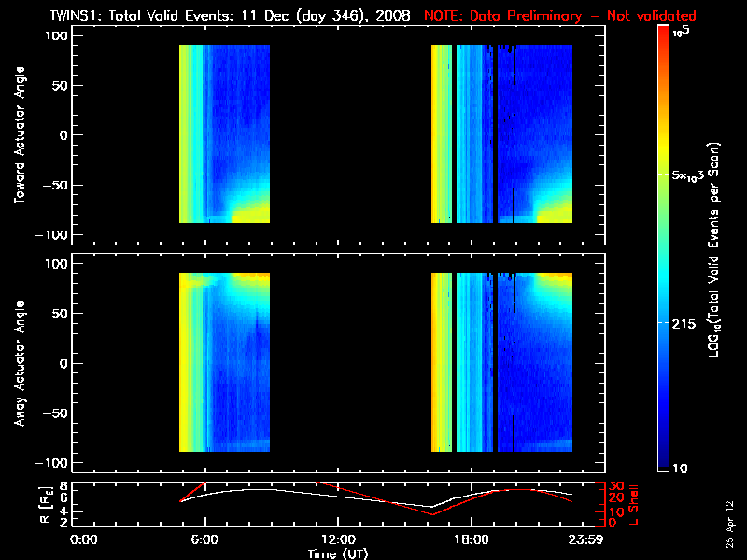Select the '5x10^3' colorbar label
The image size is (747, 560).
[687, 175]
